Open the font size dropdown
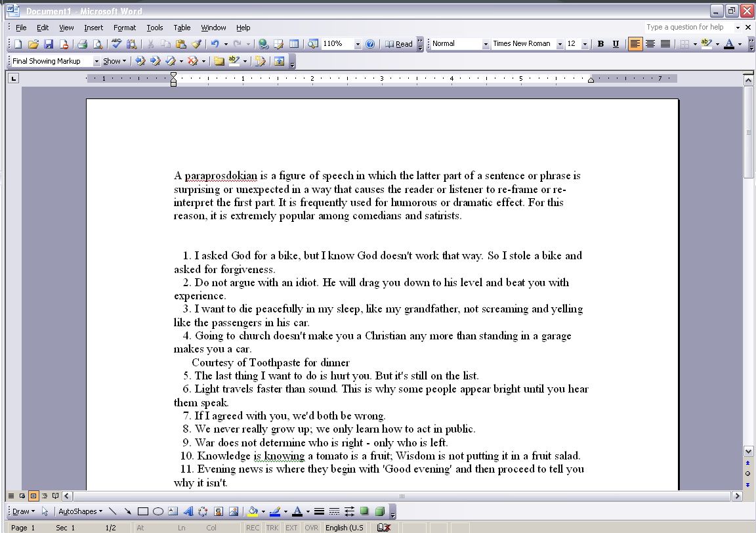This screenshot has height=533, width=756. coord(585,43)
